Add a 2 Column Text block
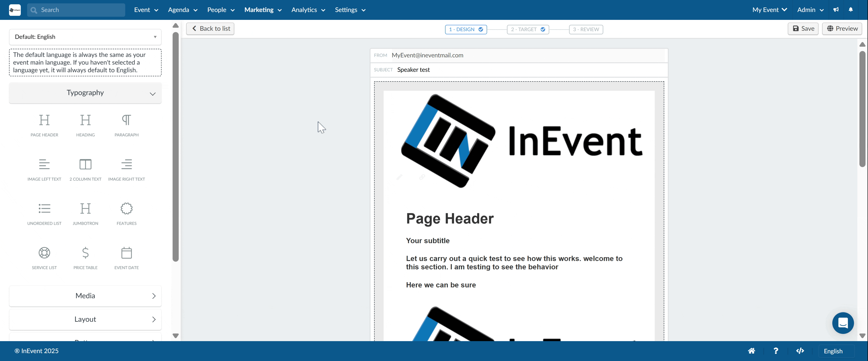The image size is (868, 361). tap(85, 170)
